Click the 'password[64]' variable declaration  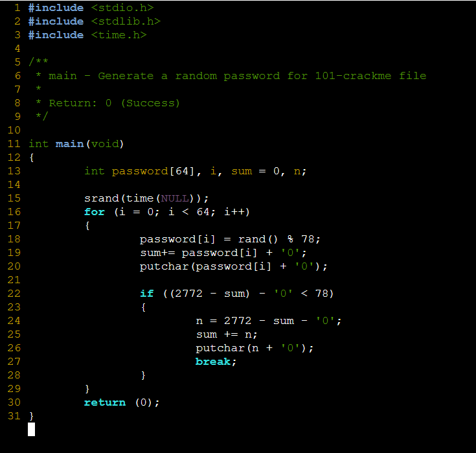pyautogui.click(x=153, y=171)
